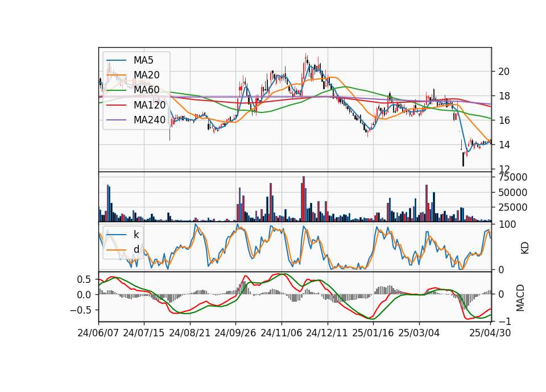
Task: Click the large black candlestick near price 12
Action: [463, 159]
